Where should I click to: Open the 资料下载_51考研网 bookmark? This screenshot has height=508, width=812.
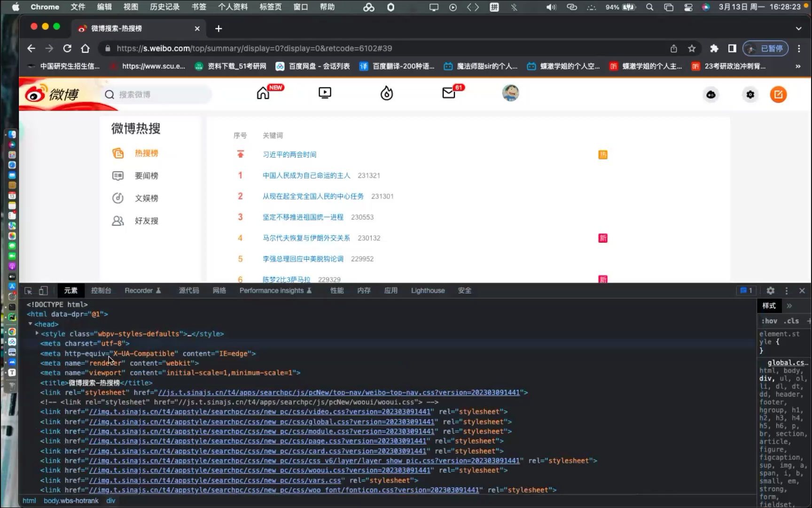point(230,66)
